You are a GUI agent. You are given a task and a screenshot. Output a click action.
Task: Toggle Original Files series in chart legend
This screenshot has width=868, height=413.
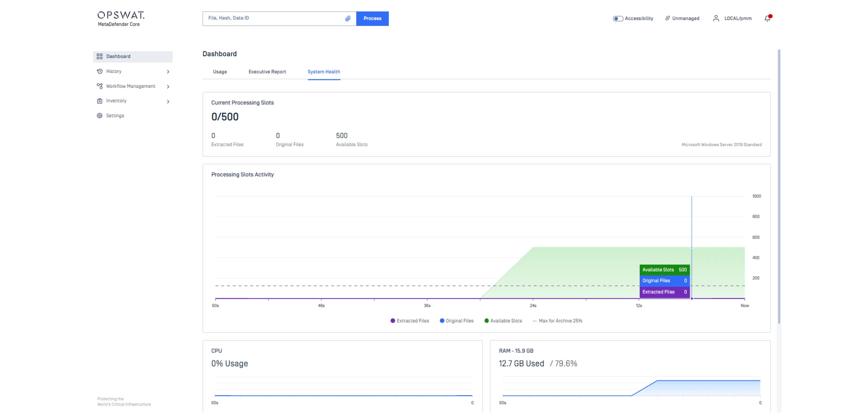tap(456, 321)
